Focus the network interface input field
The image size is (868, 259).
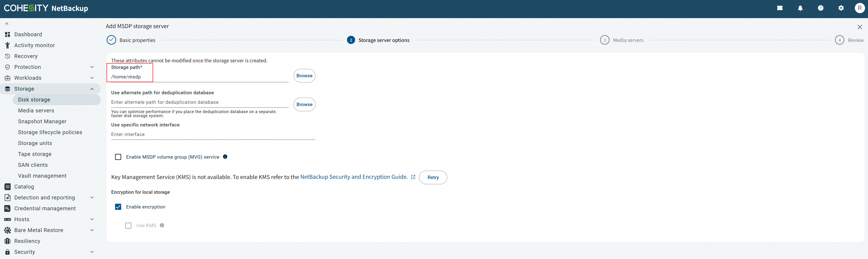click(213, 134)
